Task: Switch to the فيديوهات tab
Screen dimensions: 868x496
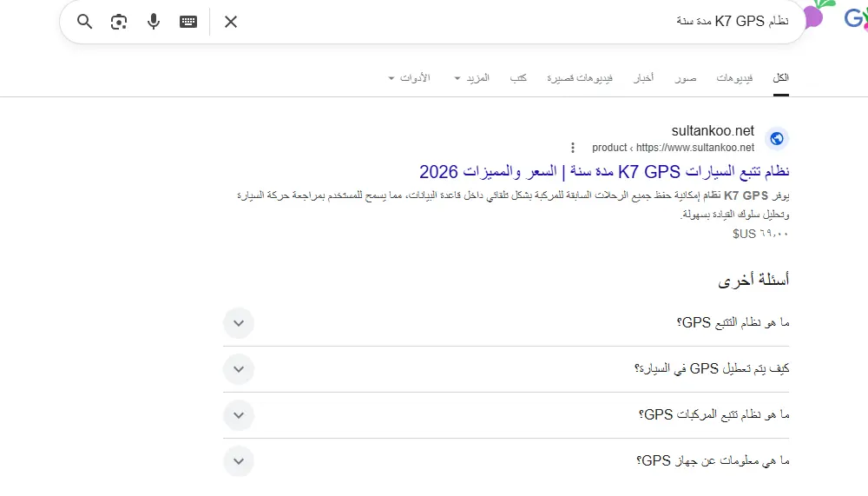Action: pyautogui.click(x=734, y=77)
